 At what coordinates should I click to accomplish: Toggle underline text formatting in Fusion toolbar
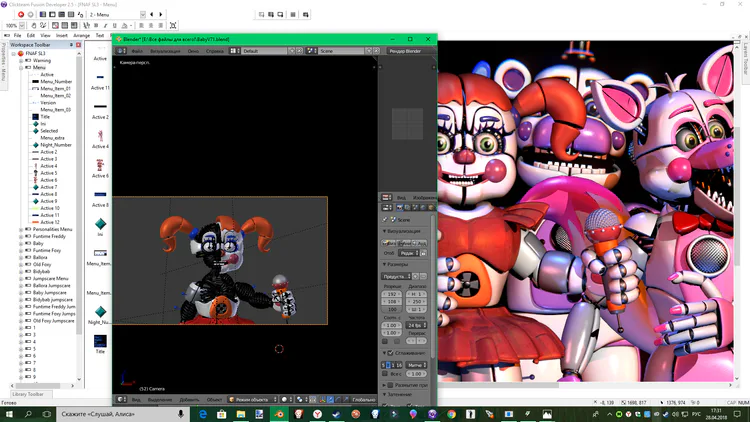pyautogui.click(x=114, y=25)
